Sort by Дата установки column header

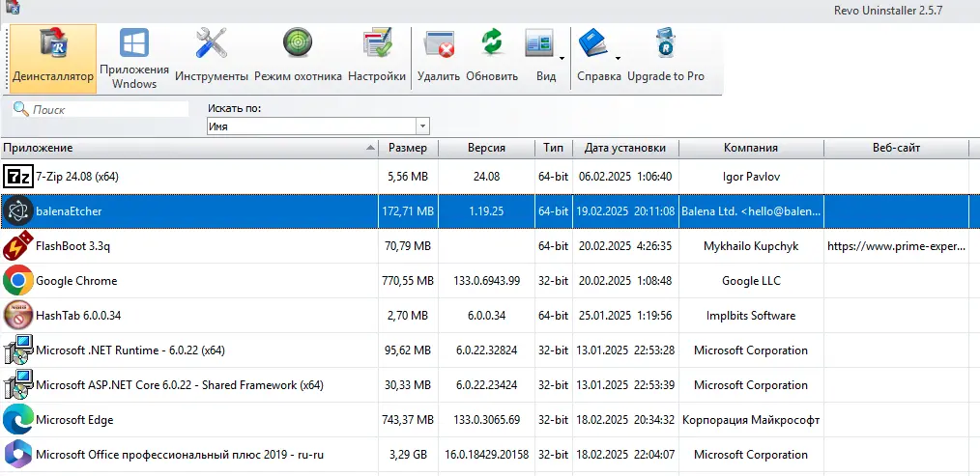click(625, 148)
